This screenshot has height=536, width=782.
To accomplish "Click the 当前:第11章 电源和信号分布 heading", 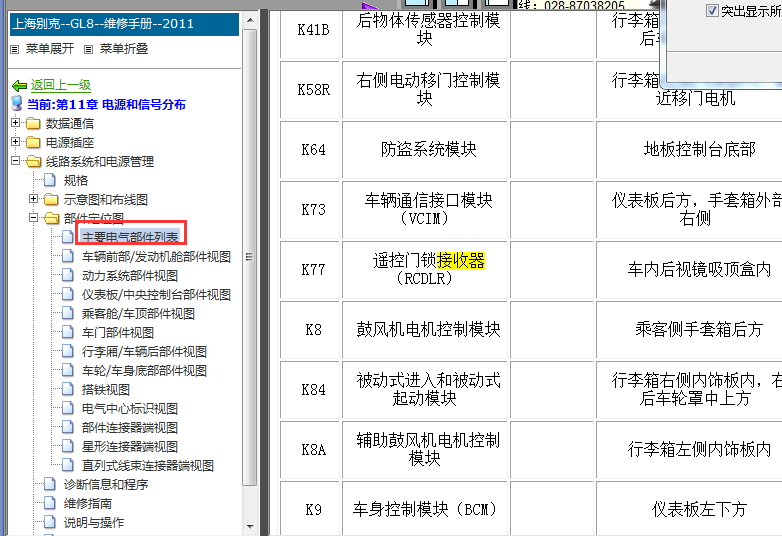I will 106,105.
